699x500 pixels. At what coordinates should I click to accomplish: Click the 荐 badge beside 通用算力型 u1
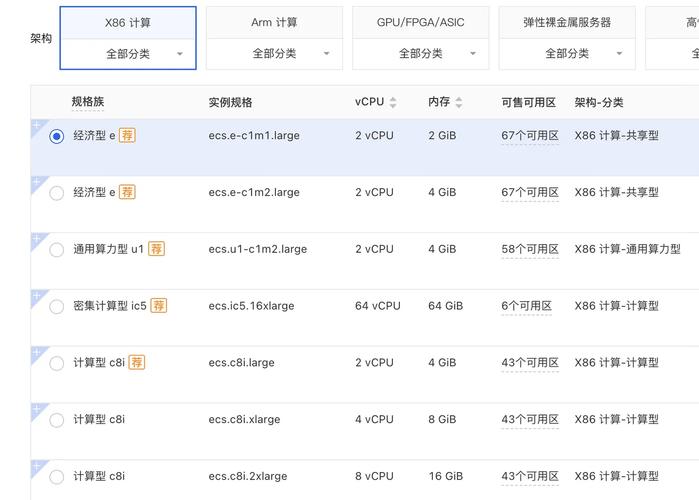click(157, 249)
